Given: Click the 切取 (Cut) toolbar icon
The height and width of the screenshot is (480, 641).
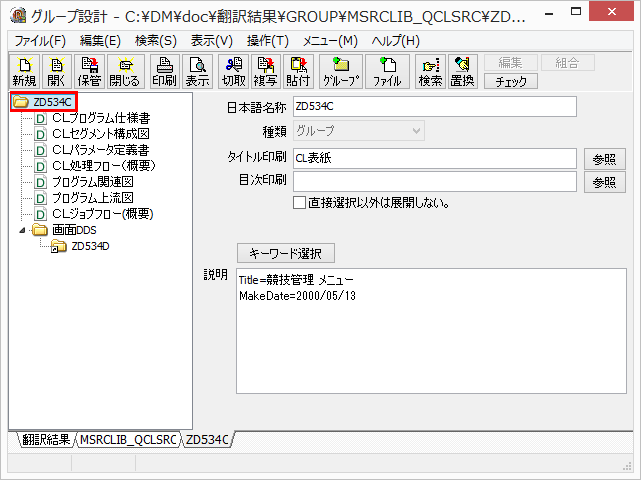Looking at the screenshot, I should click(233, 72).
